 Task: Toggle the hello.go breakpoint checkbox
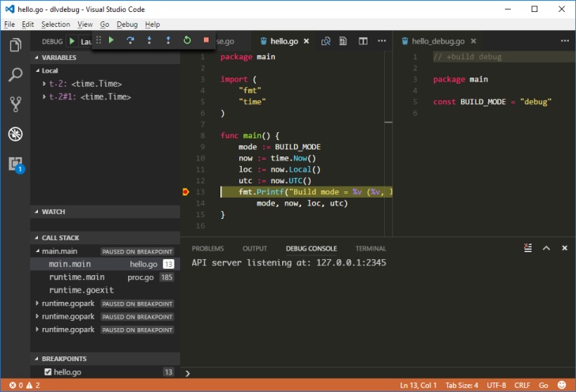[47, 371]
